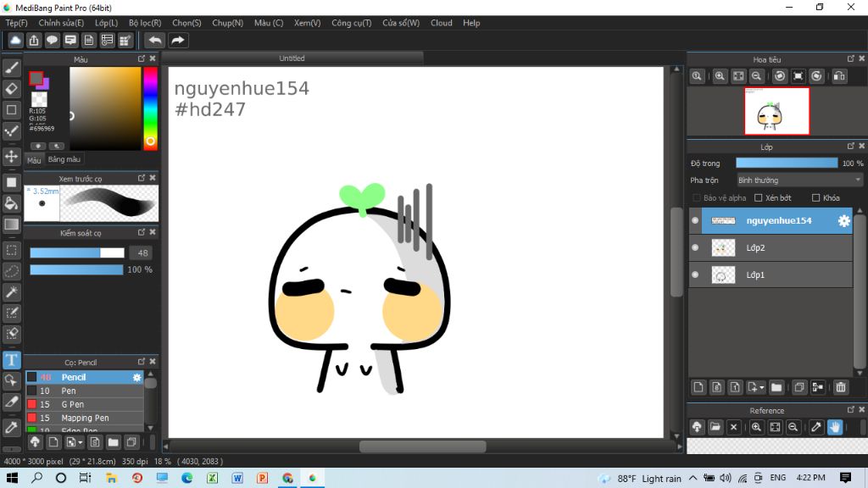Select the Lasso tool

12,271
